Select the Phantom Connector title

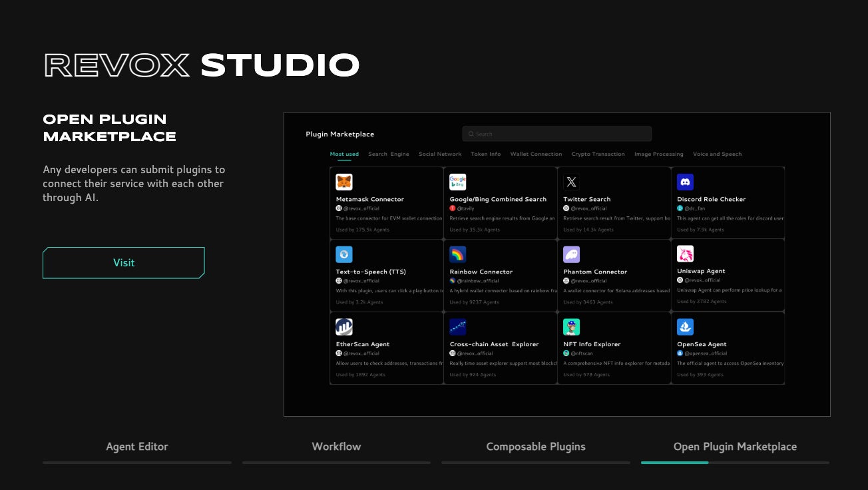(x=595, y=272)
